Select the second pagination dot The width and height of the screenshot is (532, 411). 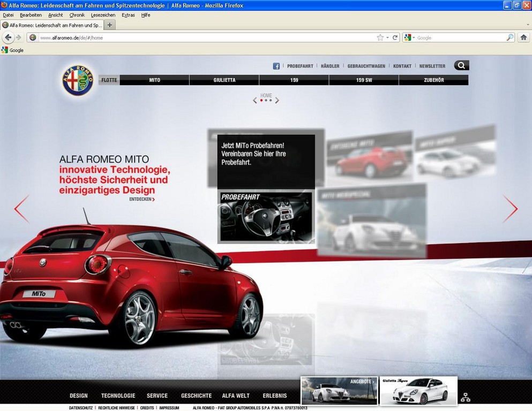(266, 100)
